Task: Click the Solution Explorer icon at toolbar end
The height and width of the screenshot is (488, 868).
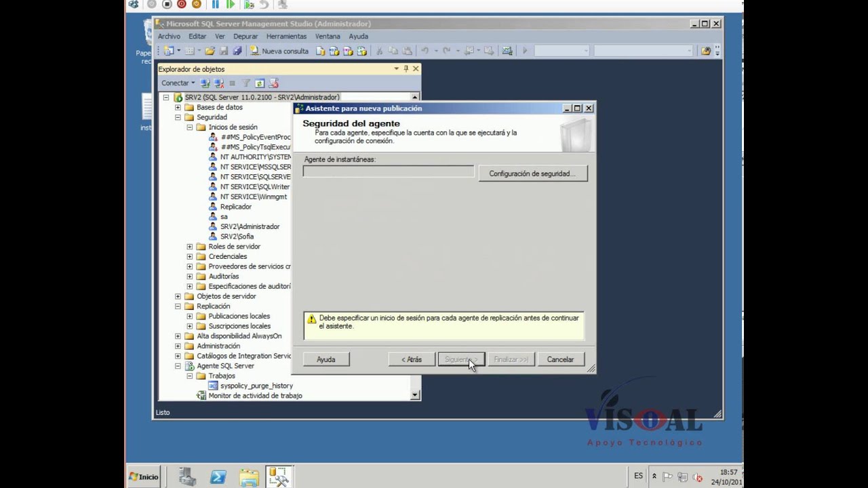Action: [x=706, y=51]
